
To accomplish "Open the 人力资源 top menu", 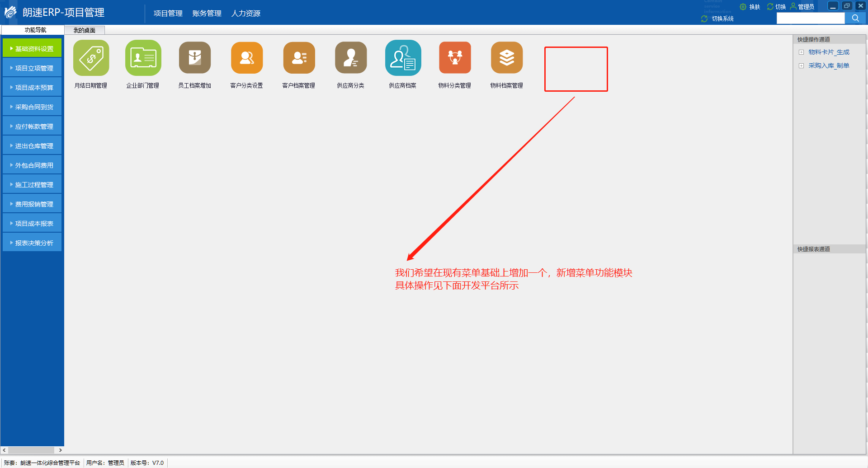I will [246, 14].
